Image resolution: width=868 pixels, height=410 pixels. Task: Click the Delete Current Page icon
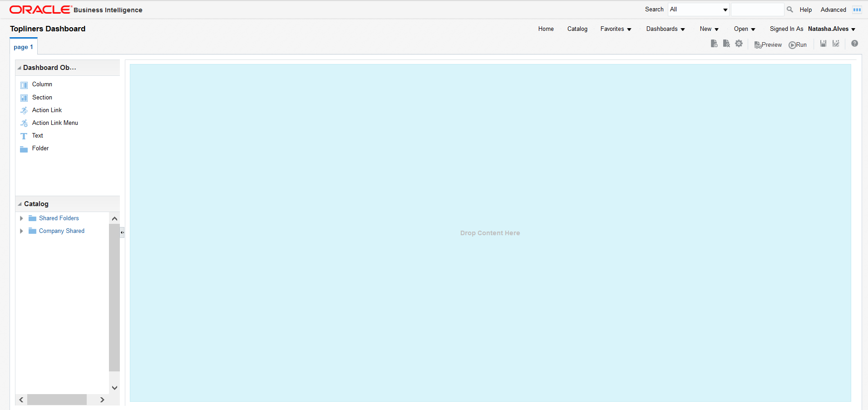click(726, 44)
